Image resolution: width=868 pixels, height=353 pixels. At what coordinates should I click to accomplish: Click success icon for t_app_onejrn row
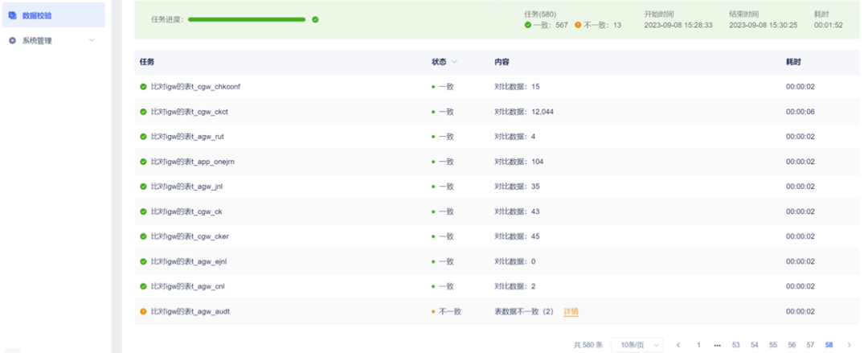[x=143, y=162]
